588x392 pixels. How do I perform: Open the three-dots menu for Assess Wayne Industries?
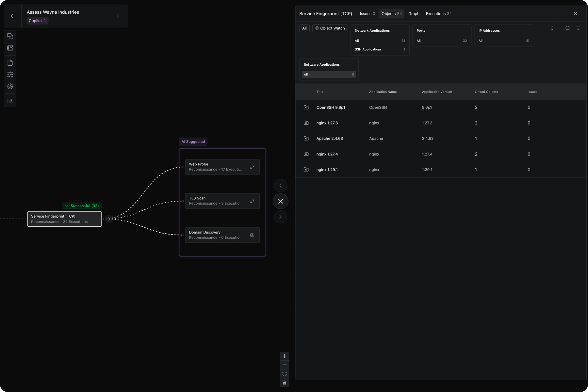tap(118, 16)
